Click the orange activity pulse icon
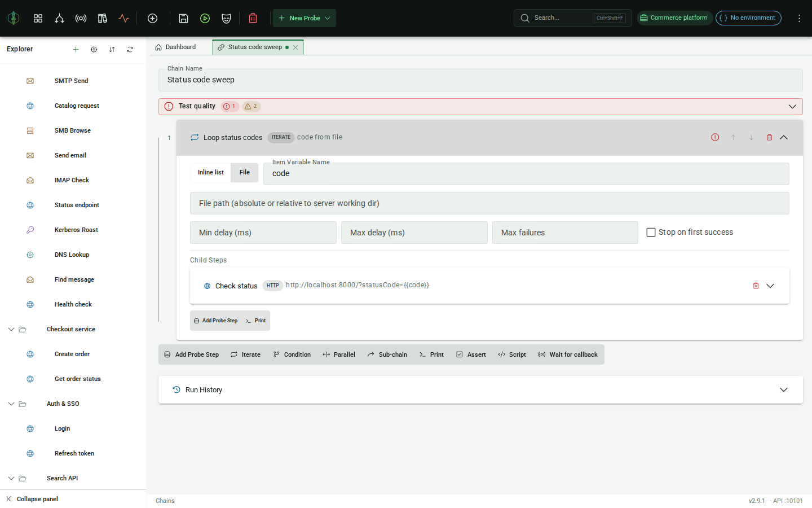Screen dimensions: 812x508 (123, 18)
